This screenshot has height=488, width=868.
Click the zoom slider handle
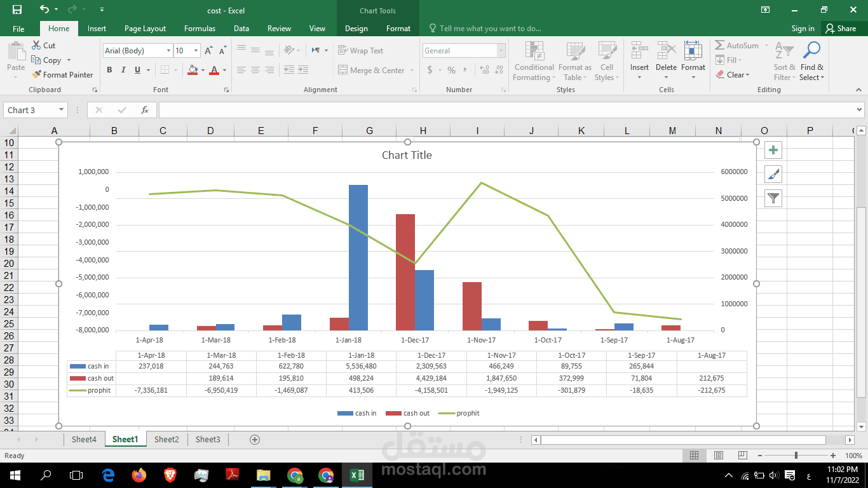pos(796,456)
